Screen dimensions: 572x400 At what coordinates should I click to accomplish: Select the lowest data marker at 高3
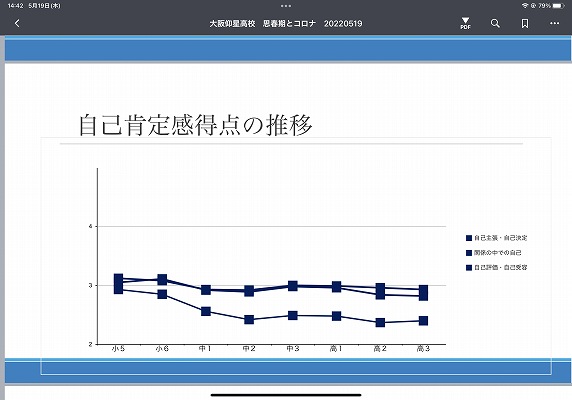tap(423, 321)
